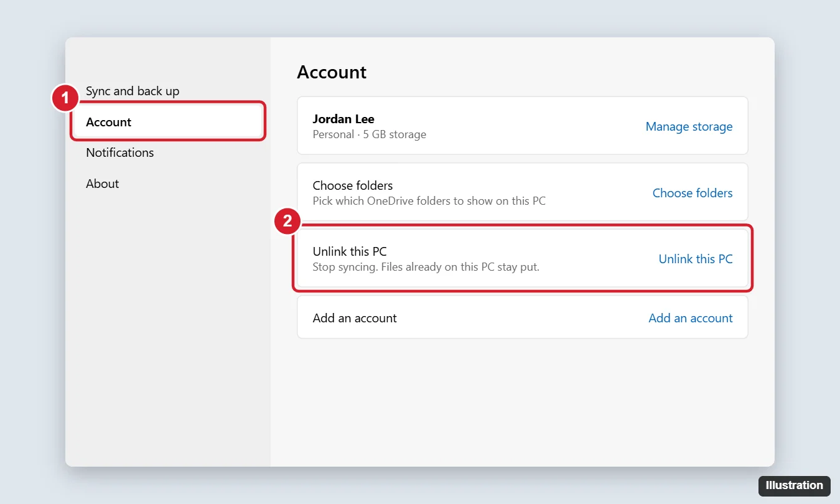This screenshot has height=504, width=840.
Task: Click the Manage storage link
Action: 689,126
